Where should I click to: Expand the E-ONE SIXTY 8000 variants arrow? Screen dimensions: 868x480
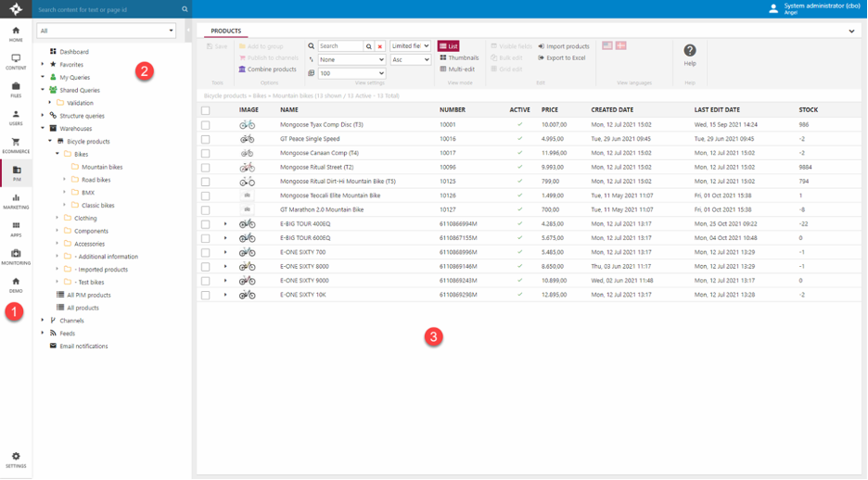point(225,267)
